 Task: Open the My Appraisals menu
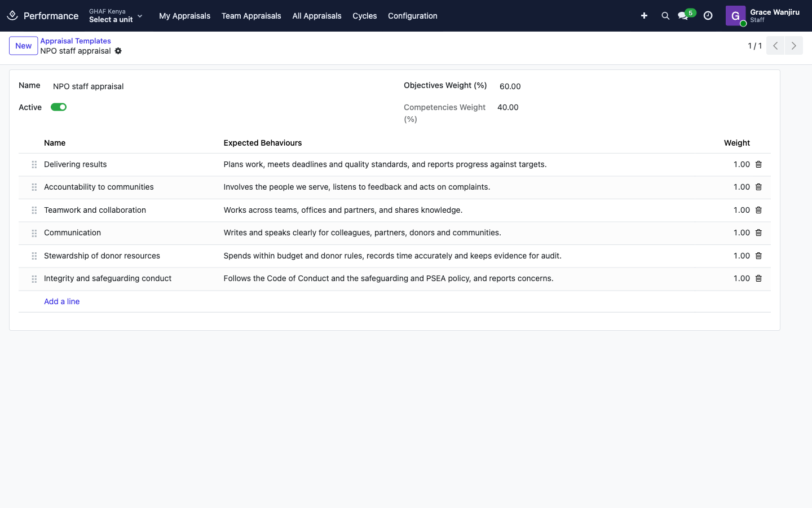(x=184, y=16)
